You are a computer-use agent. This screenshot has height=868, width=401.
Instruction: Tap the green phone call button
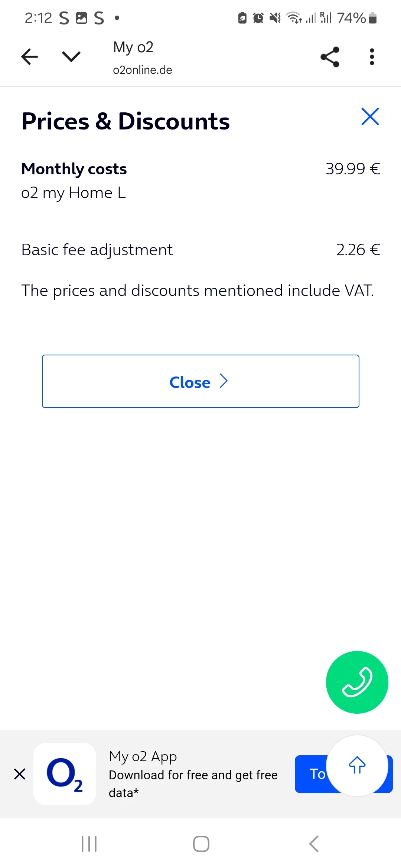[357, 682]
